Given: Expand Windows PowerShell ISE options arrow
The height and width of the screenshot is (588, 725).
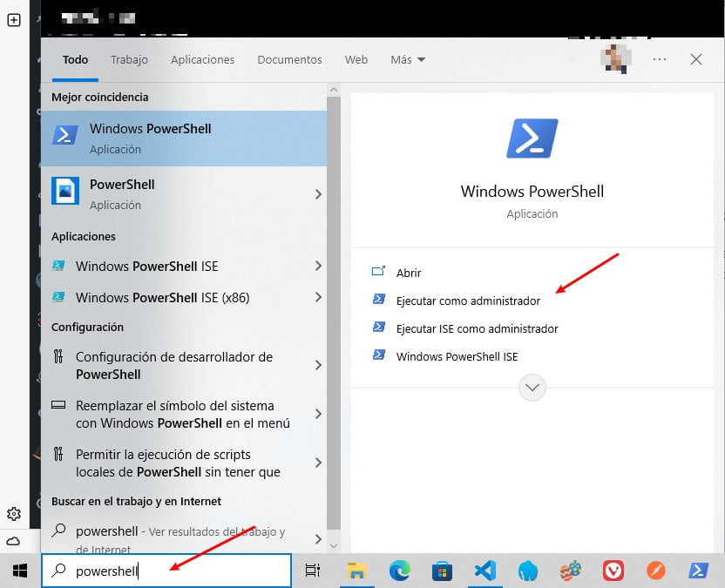Looking at the screenshot, I should click(318, 266).
